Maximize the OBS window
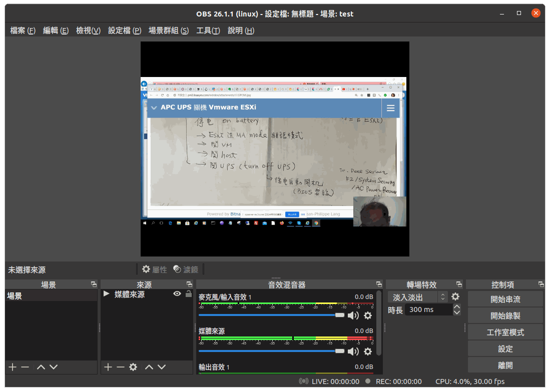550x392 pixels. 519,13
